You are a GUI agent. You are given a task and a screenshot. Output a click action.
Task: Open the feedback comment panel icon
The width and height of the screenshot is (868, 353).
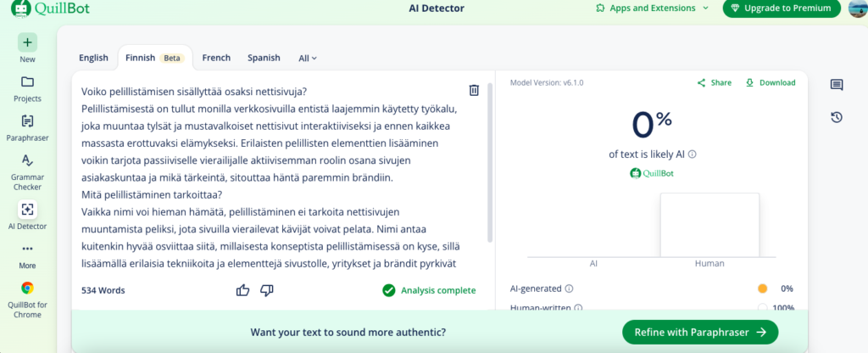837,85
